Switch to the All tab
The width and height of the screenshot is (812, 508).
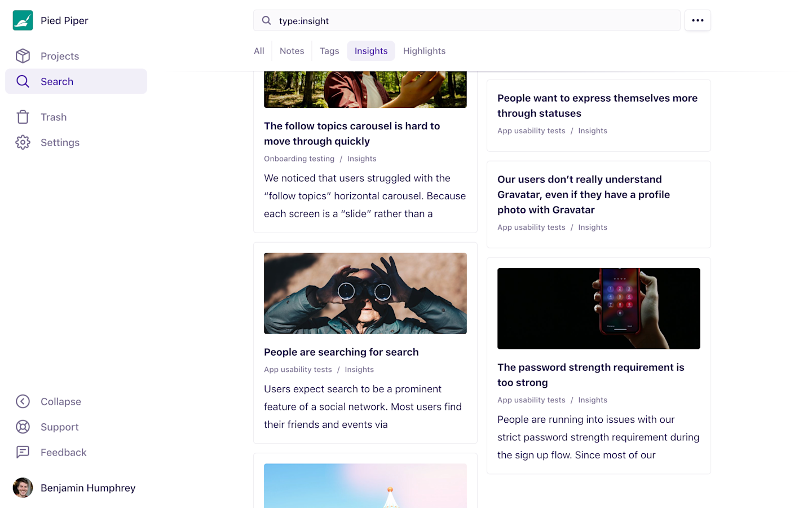(259, 51)
